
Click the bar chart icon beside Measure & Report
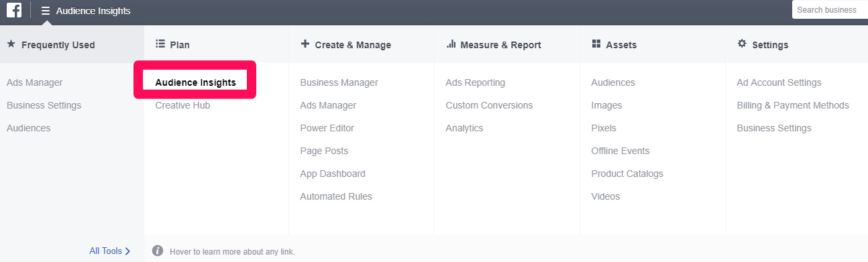tap(451, 44)
